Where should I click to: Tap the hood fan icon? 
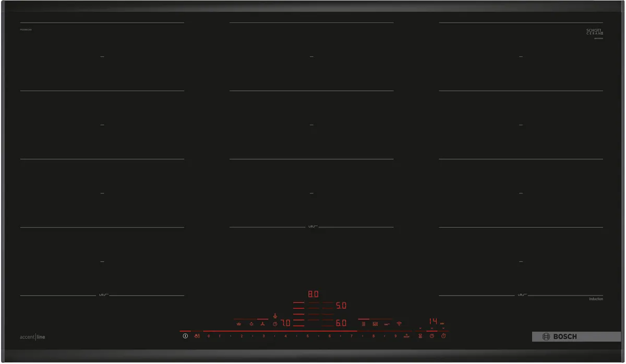click(x=263, y=324)
